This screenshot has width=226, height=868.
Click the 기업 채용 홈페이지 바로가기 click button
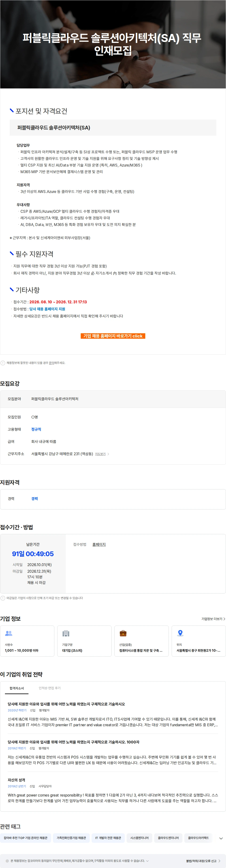pyautogui.click(x=113, y=336)
